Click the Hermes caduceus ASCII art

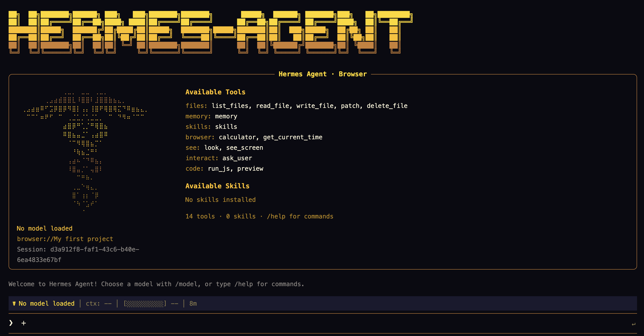pyautogui.click(x=85, y=152)
